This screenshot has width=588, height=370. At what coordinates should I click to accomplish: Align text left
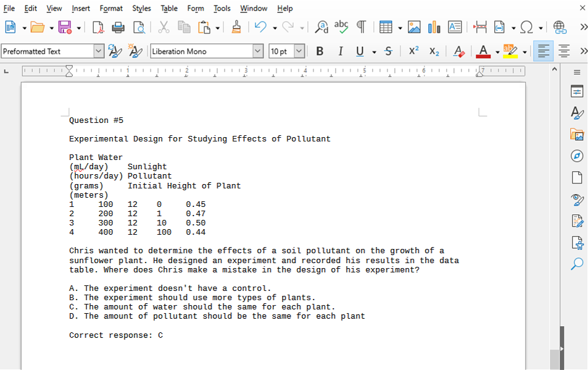click(544, 51)
